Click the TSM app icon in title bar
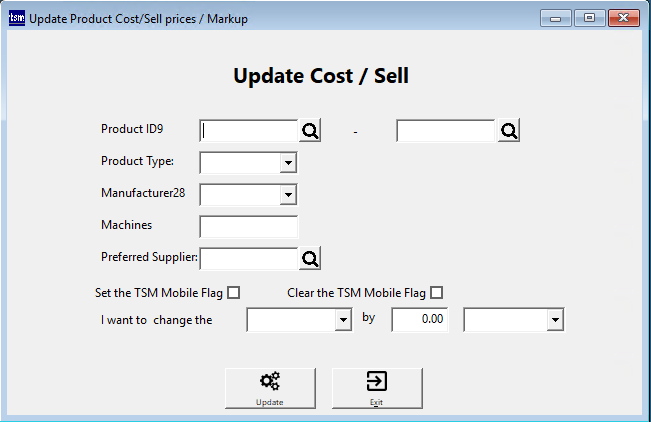 [x=17, y=18]
